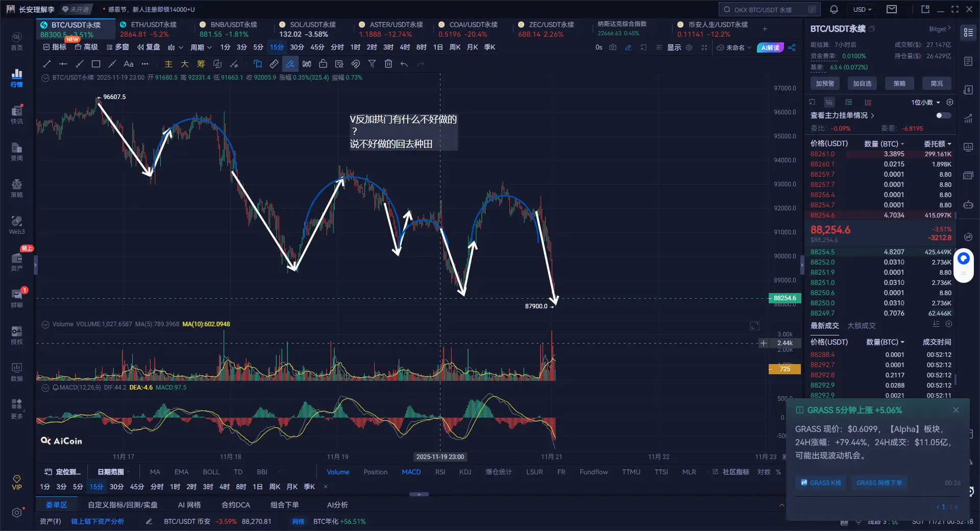Open more drawing tools ellipsis
The image size is (980, 531).
[145, 64]
